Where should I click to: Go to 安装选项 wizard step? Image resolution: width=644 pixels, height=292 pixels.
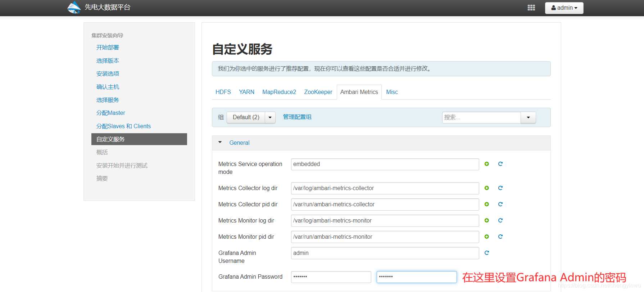pyautogui.click(x=108, y=74)
